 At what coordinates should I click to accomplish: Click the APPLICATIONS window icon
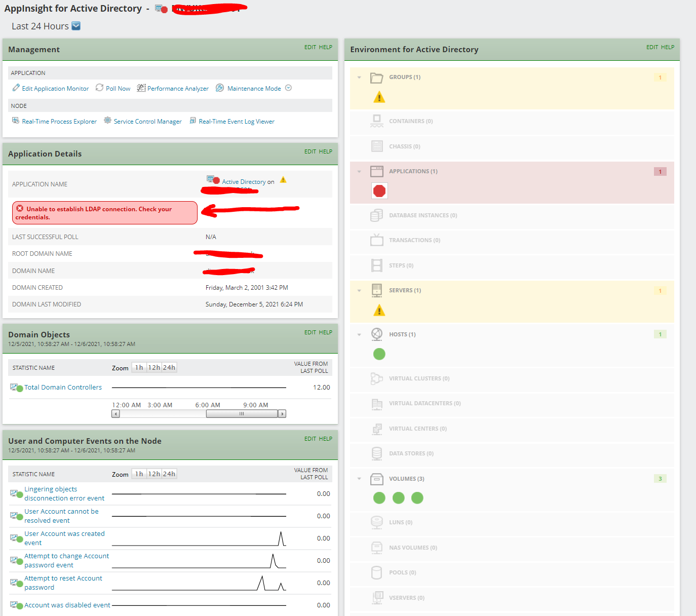pos(377,171)
